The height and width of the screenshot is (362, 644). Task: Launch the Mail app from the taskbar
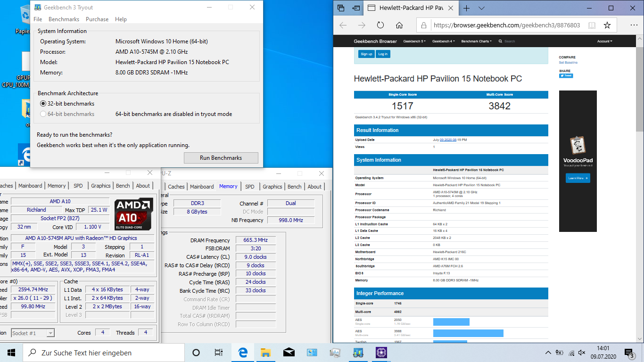(x=289, y=353)
